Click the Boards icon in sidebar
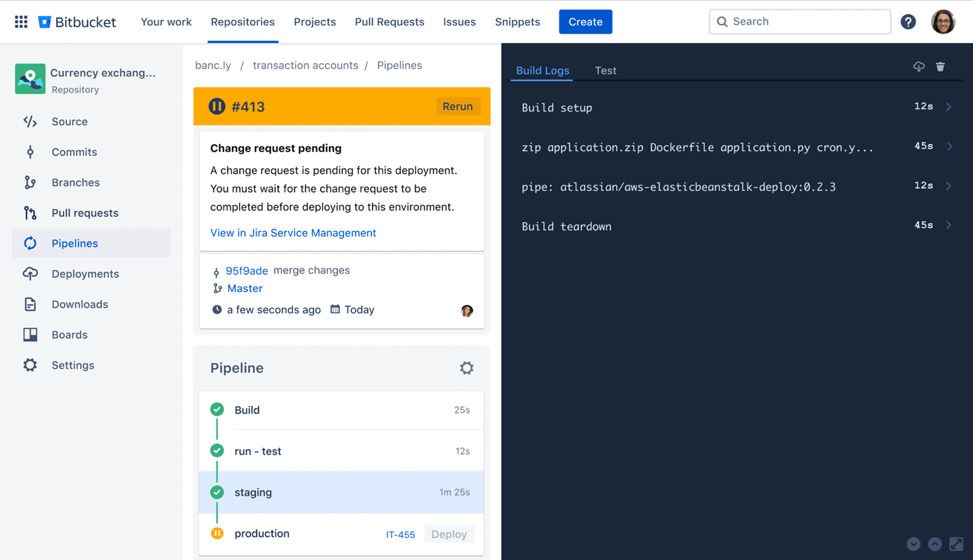This screenshot has height=560, width=973. [29, 334]
